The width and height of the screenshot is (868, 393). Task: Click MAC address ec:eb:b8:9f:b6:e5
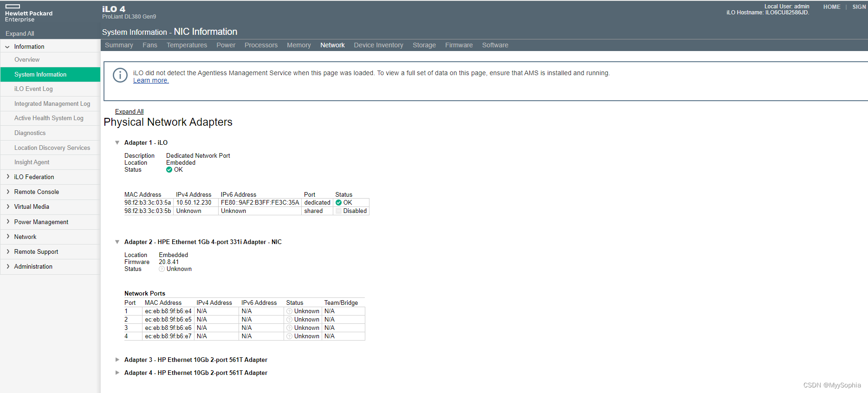click(x=168, y=320)
